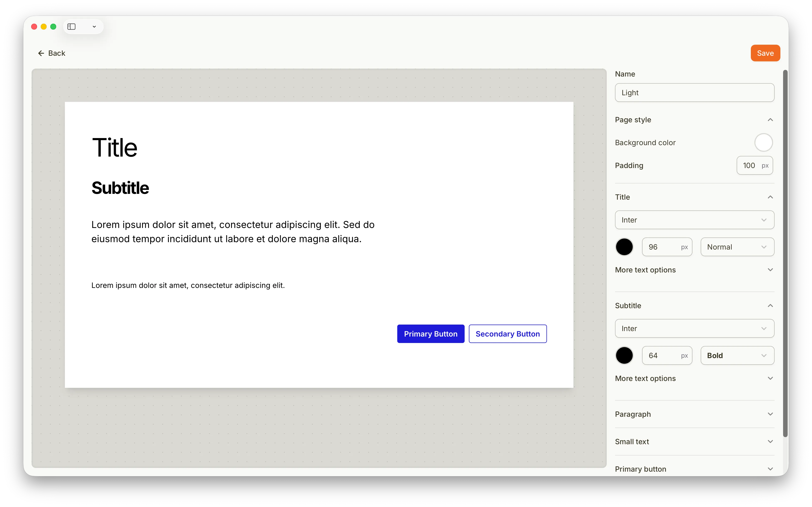Expand More text options under Title

[x=770, y=270]
